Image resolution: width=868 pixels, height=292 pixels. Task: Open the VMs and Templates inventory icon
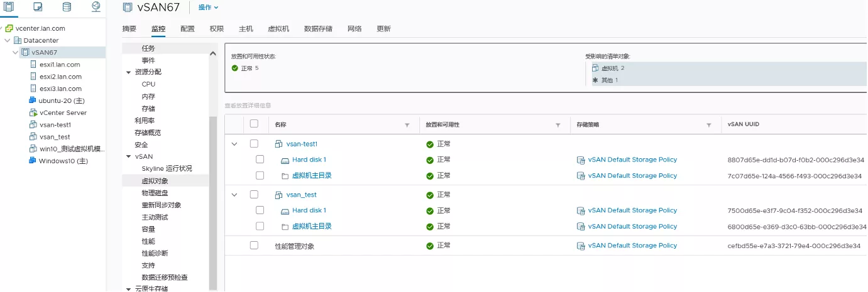click(x=38, y=7)
